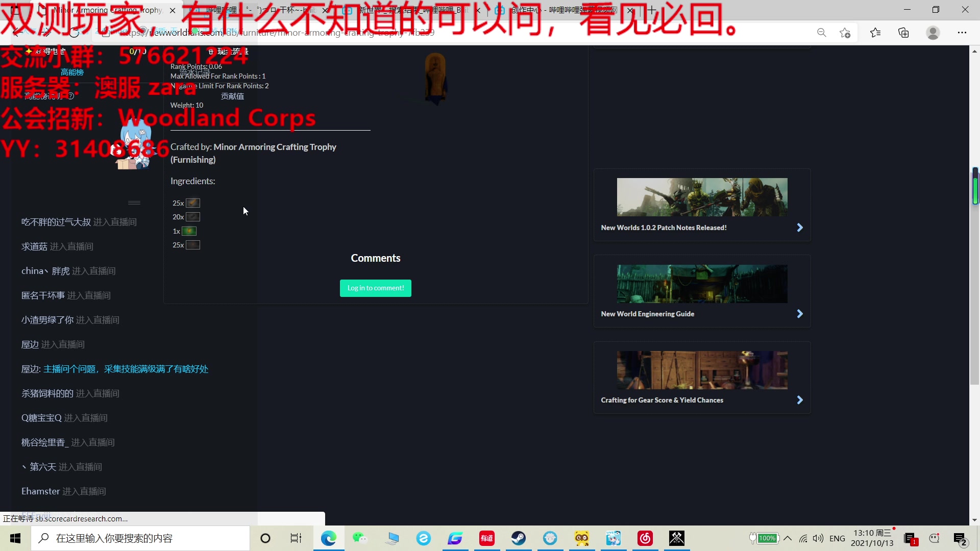Click the Wi-Fi network tray icon
Screen dimensions: 980x551
click(803, 539)
